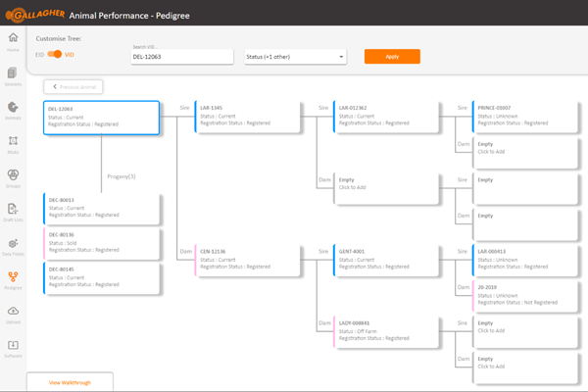Open the Upload sidebar icon
This screenshot has height=392, width=588.
click(x=13, y=314)
